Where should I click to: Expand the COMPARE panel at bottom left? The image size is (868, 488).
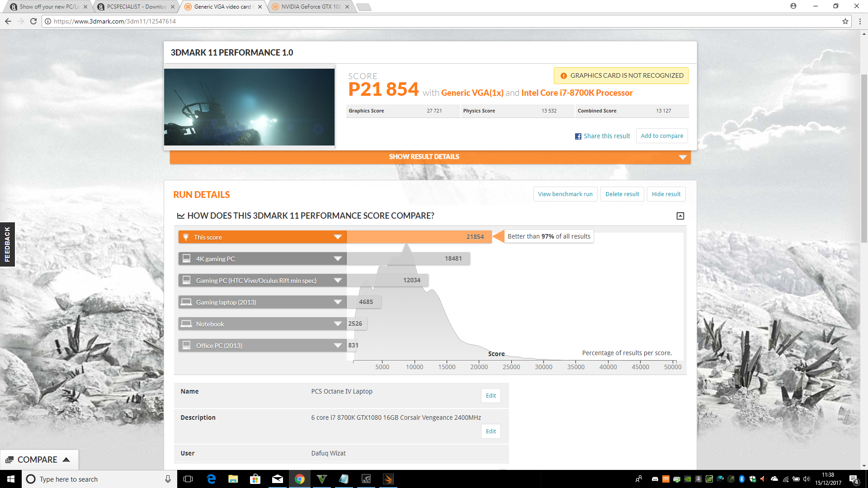[39, 460]
